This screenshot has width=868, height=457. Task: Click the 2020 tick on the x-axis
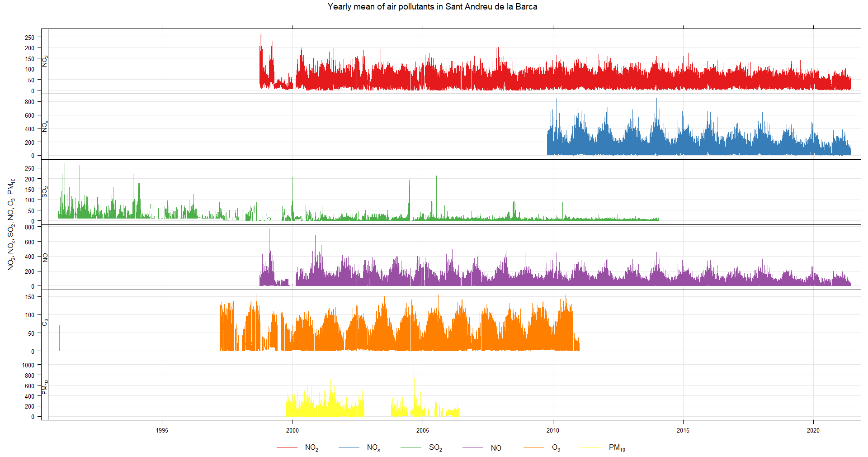(813, 430)
